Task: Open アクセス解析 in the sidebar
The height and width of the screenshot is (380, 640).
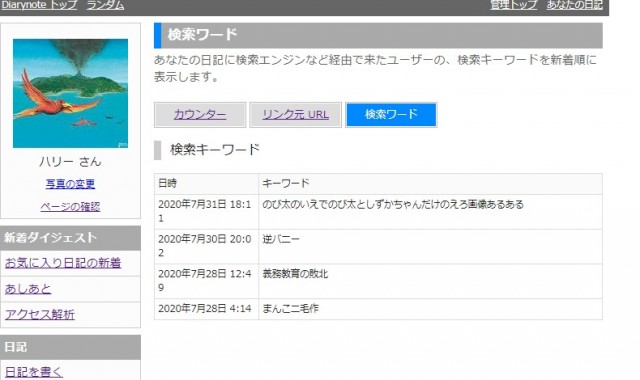Action: [40, 315]
